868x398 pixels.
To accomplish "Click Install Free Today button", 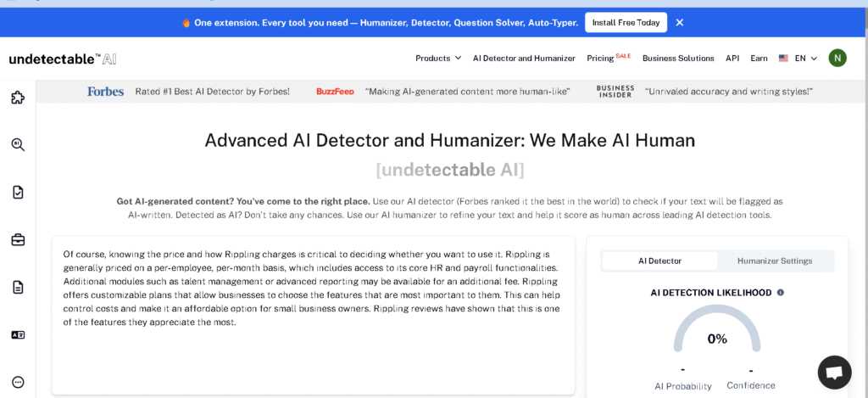I will 626,22.
